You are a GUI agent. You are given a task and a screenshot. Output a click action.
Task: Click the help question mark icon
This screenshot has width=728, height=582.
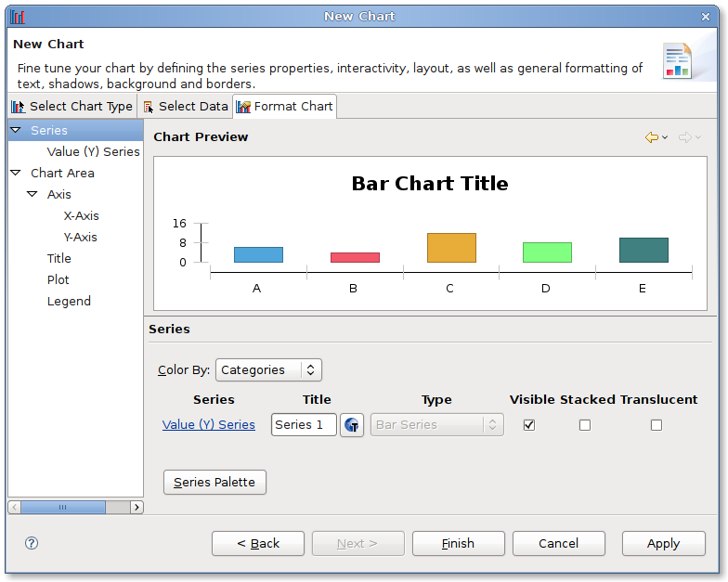point(32,543)
